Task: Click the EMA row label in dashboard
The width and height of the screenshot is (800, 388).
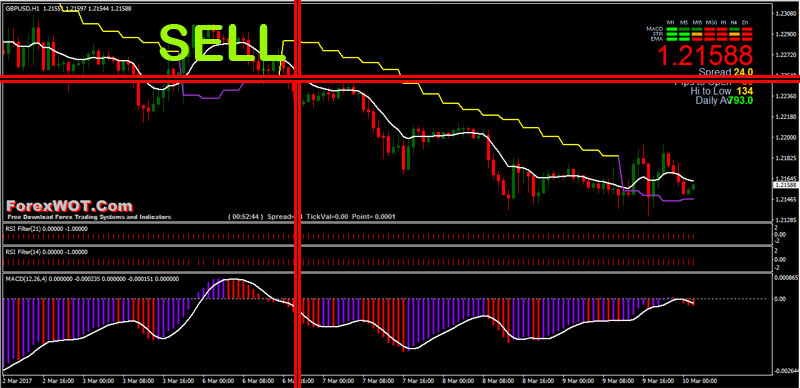Action: [657, 39]
